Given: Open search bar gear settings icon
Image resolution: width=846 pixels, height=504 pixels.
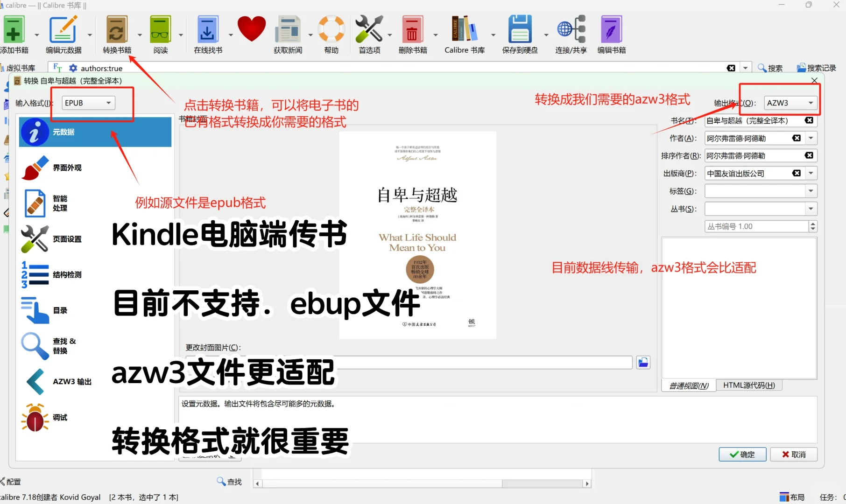Looking at the screenshot, I should pyautogui.click(x=73, y=68).
